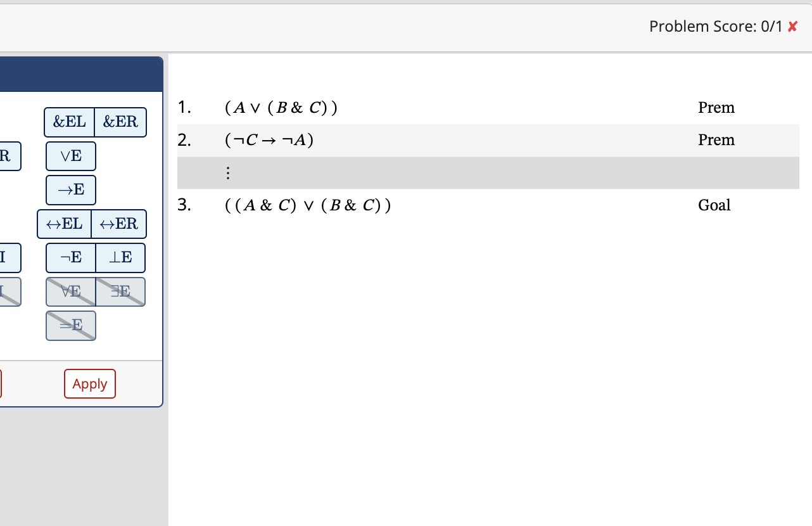Select the ↔EL biconditional elimination rule

pos(65,224)
